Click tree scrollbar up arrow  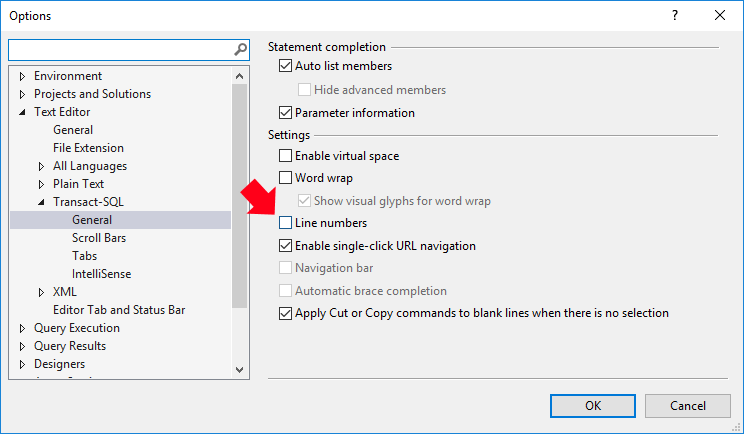coord(240,76)
